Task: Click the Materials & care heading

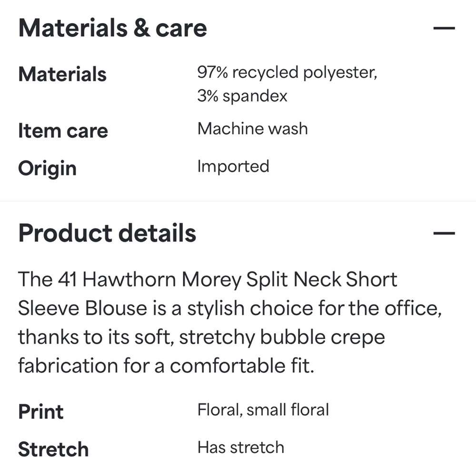Action: pos(113,28)
